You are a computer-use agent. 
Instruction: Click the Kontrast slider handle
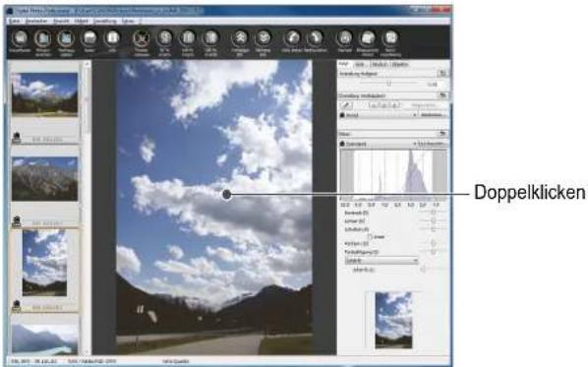[x=433, y=213]
